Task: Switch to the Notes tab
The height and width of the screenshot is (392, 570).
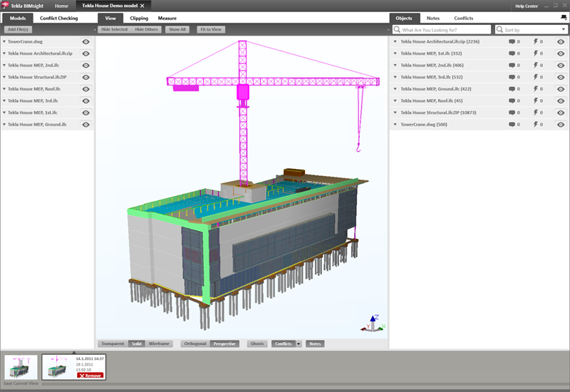Action: (433, 18)
